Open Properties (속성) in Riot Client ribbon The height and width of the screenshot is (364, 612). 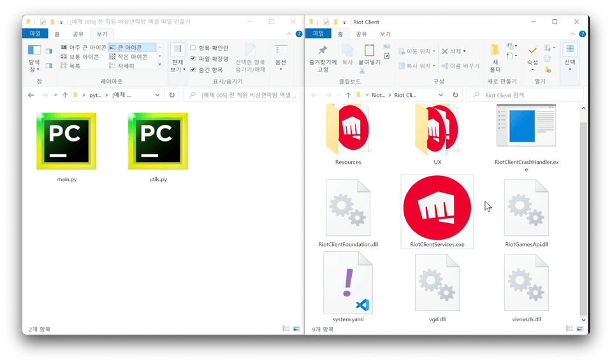532,58
